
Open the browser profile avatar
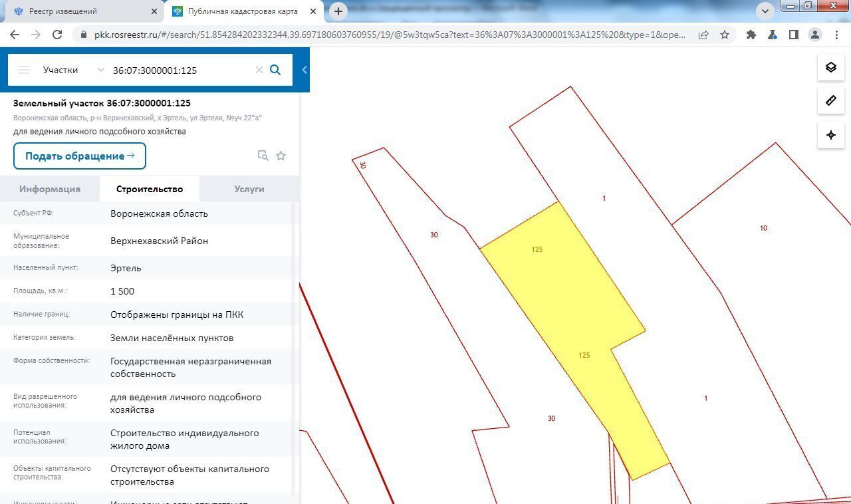coord(815,35)
